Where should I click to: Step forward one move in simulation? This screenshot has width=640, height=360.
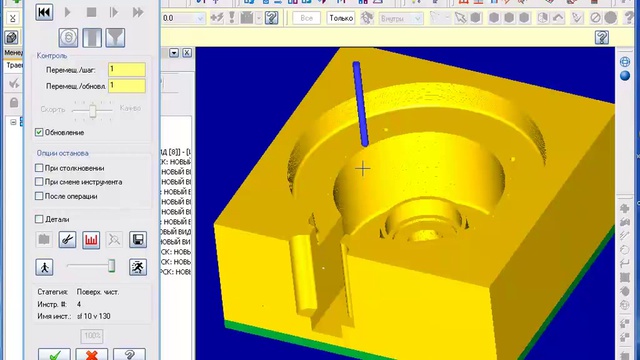(114, 12)
